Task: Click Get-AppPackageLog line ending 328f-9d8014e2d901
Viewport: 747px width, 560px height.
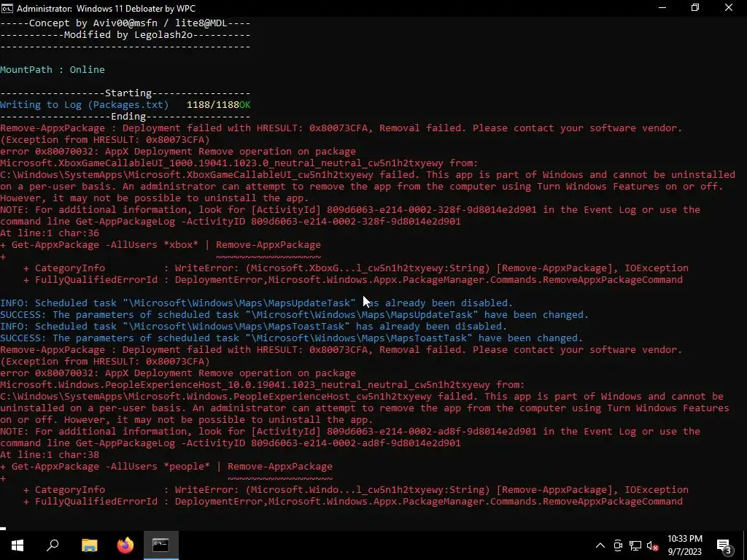Action: click(x=230, y=222)
